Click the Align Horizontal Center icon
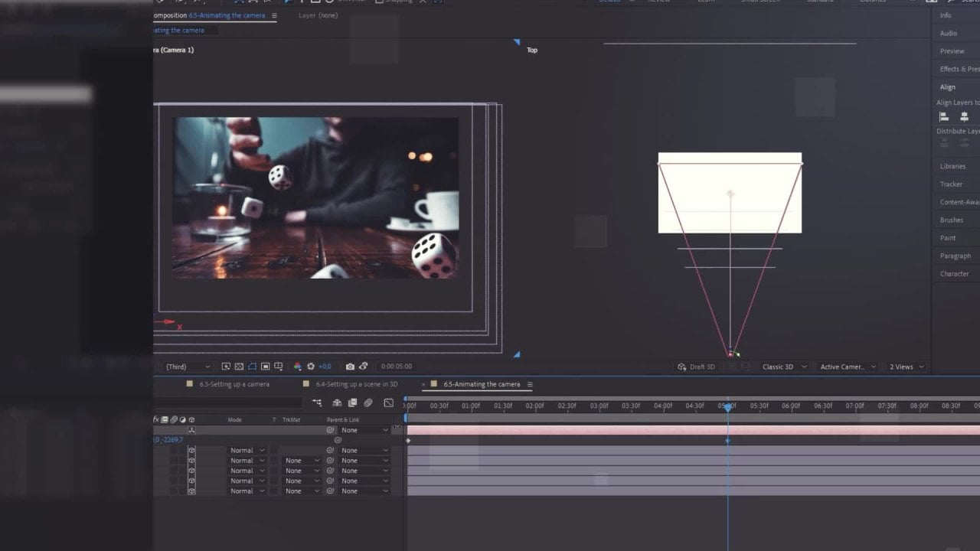This screenshot has height=551, width=980. [964, 117]
